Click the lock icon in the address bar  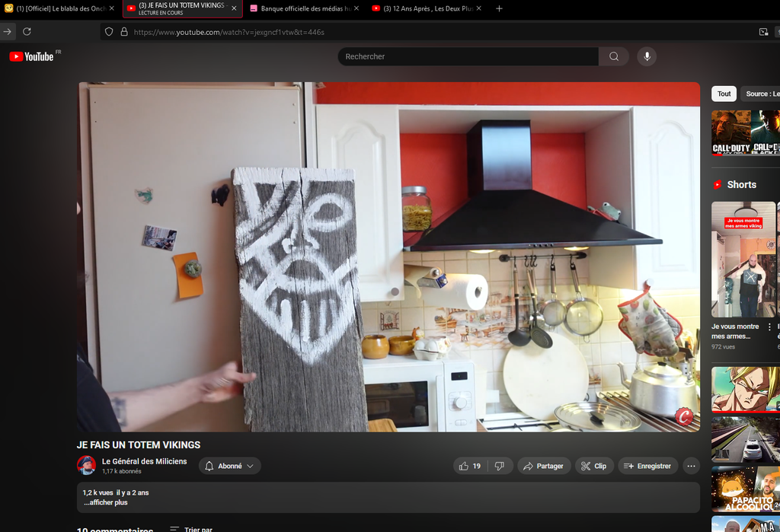[x=123, y=32]
